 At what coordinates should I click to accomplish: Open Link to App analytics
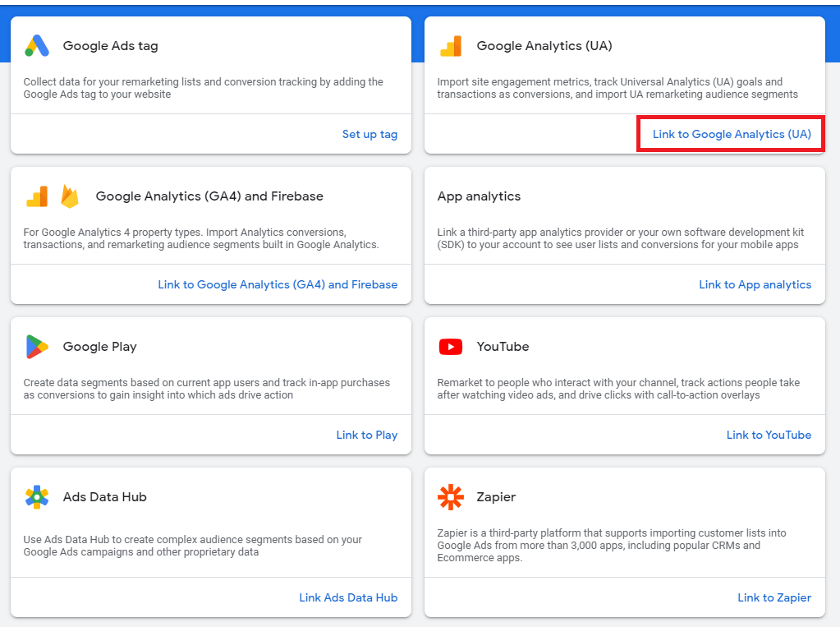pyautogui.click(x=755, y=285)
